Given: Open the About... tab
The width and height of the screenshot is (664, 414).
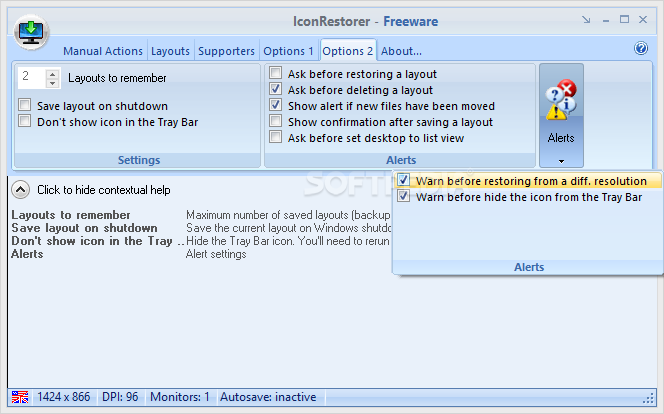Looking at the screenshot, I should 401,51.
